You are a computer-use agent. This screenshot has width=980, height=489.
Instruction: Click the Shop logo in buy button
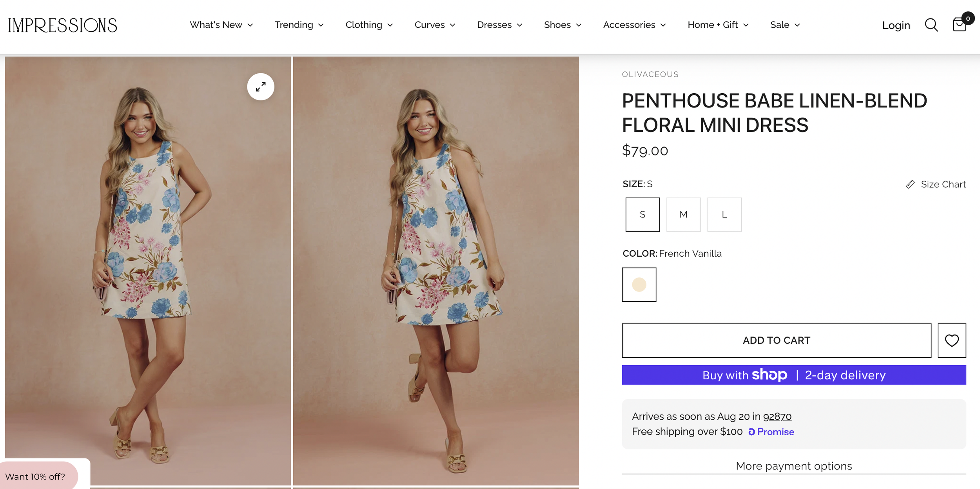pyautogui.click(x=769, y=375)
